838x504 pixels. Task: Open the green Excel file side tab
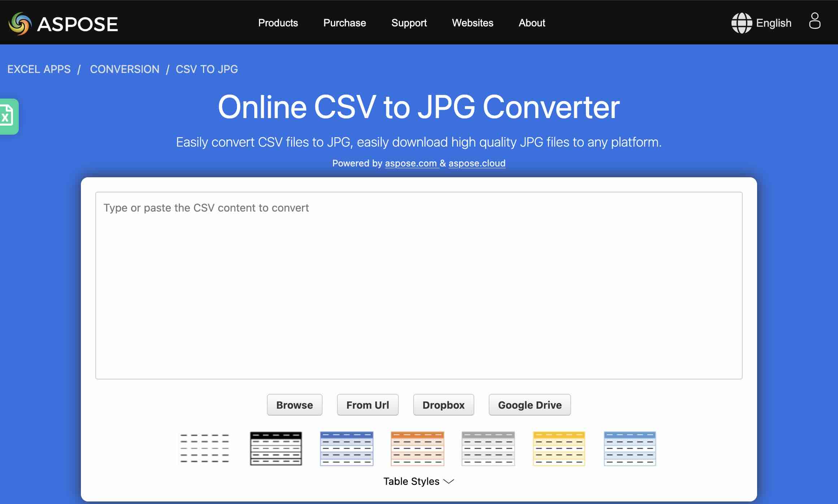(9, 116)
